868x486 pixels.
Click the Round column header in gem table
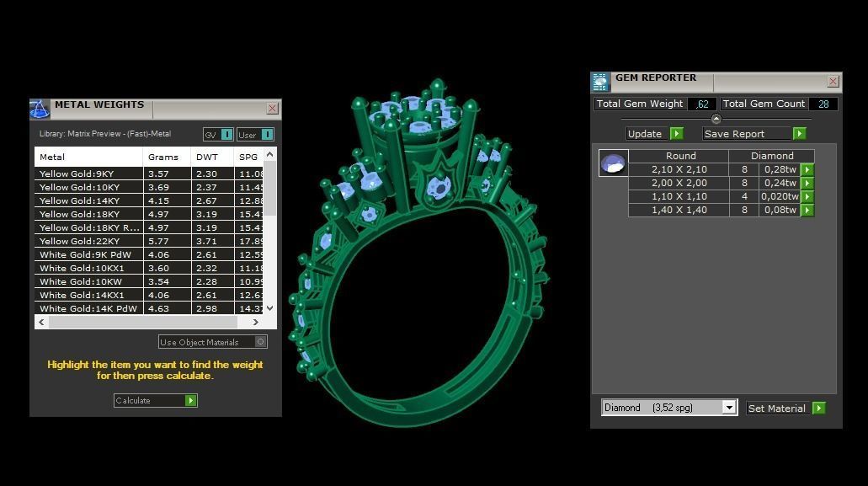pyautogui.click(x=680, y=156)
